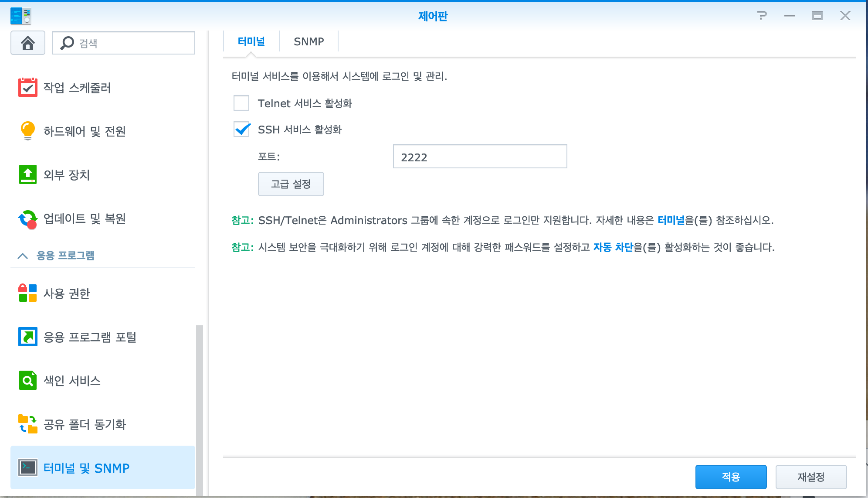
Task: Click the SSH port input field
Action: (480, 157)
